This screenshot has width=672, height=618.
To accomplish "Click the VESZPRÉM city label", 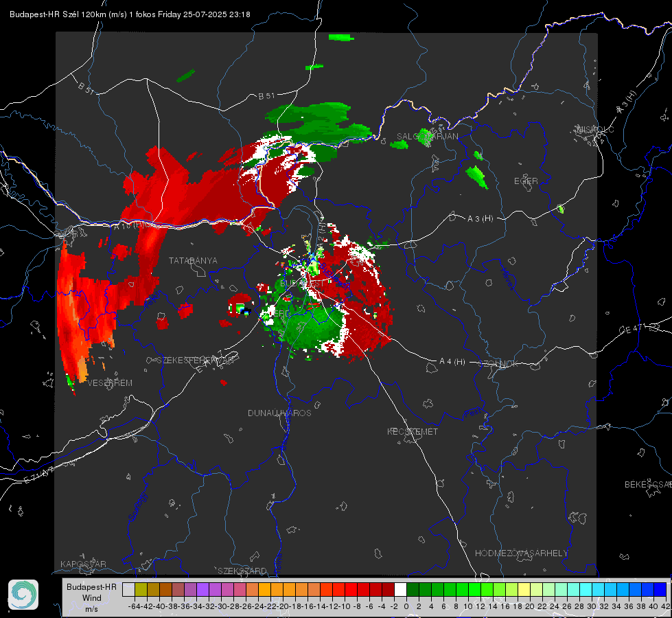I will 110,383.
